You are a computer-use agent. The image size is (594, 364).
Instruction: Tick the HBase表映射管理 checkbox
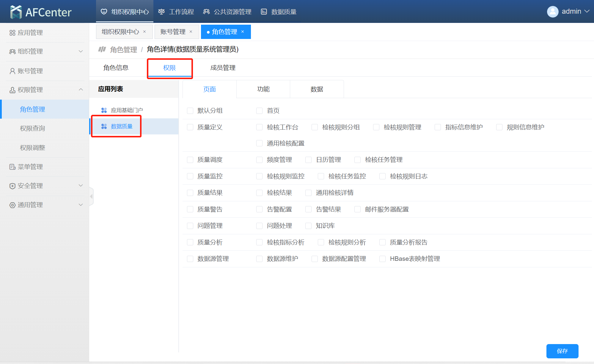pyautogui.click(x=382, y=259)
